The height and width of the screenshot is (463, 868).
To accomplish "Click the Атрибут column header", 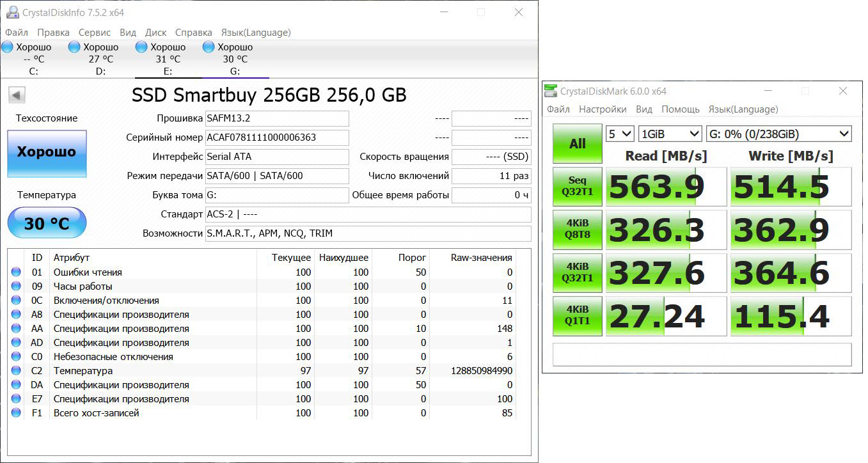I will (x=72, y=258).
